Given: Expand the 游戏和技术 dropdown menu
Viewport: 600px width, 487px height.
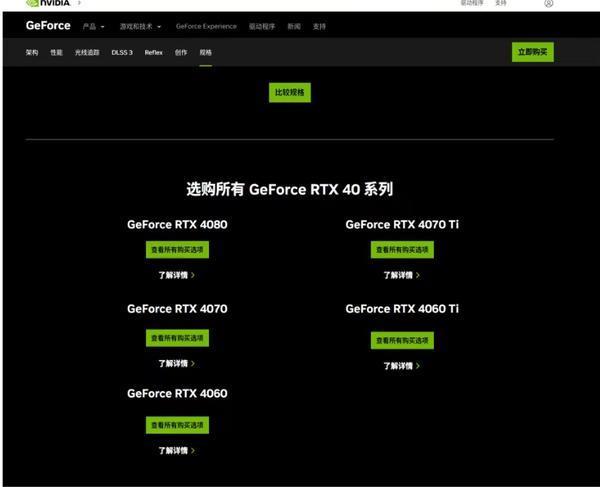Looking at the screenshot, I should point(140,26).
